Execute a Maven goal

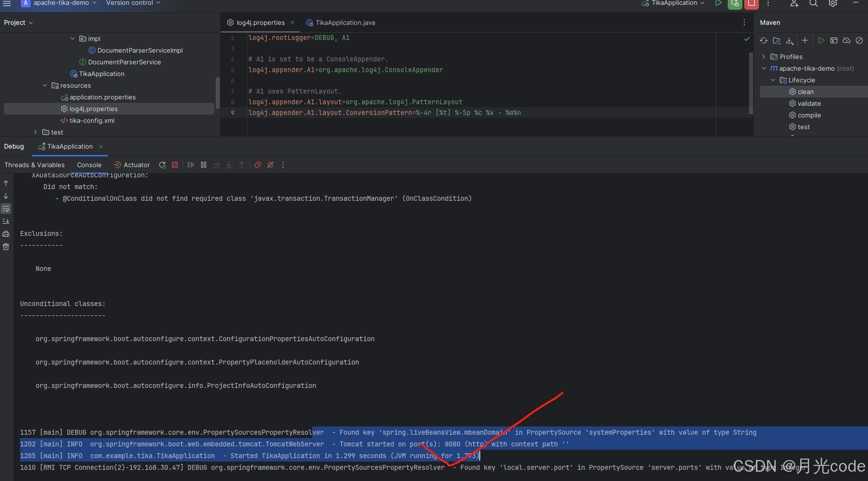pyautogui.click(x=834, y=40)
